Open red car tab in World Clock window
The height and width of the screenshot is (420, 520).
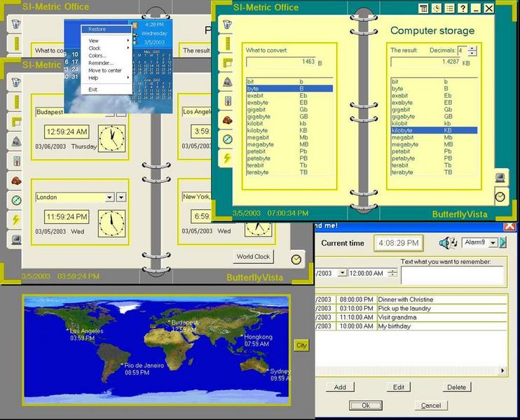tap(15, 181)
